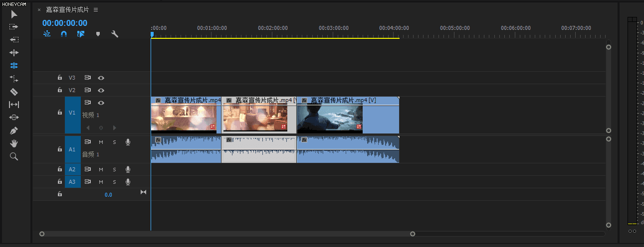
Task: Hide the V3 track output eye
Action: [101, 78]
